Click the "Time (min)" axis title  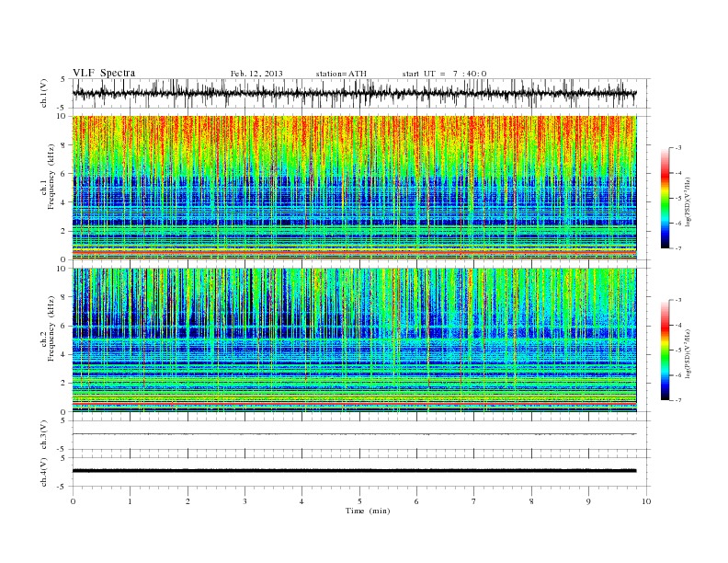pyautogui.click(x=368, y=511)
